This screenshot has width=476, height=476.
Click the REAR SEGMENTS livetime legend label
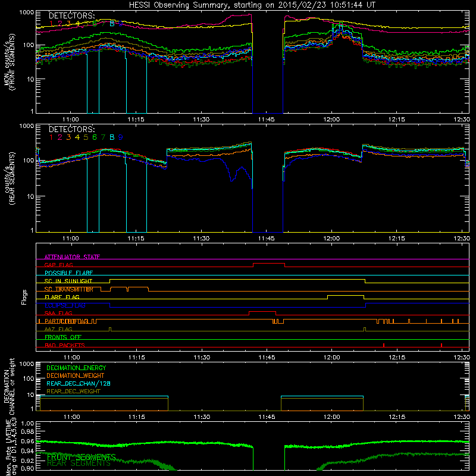(79, 464)
